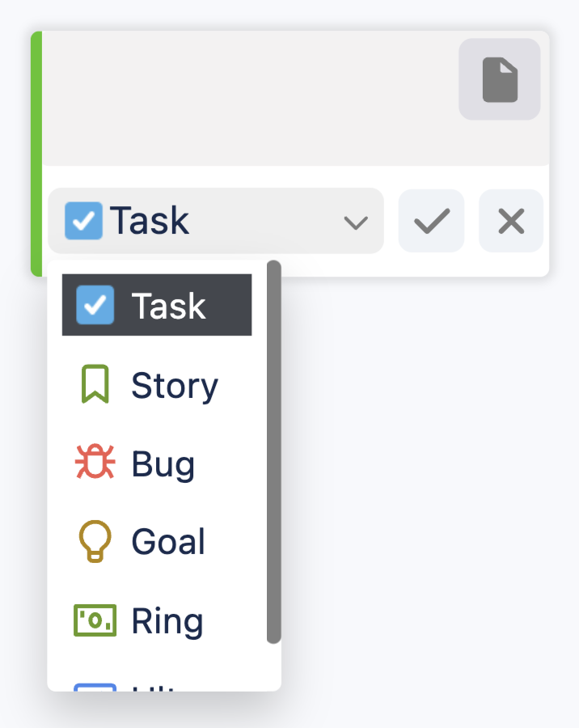Choose Story from the type list

click(x=175, y=386)
